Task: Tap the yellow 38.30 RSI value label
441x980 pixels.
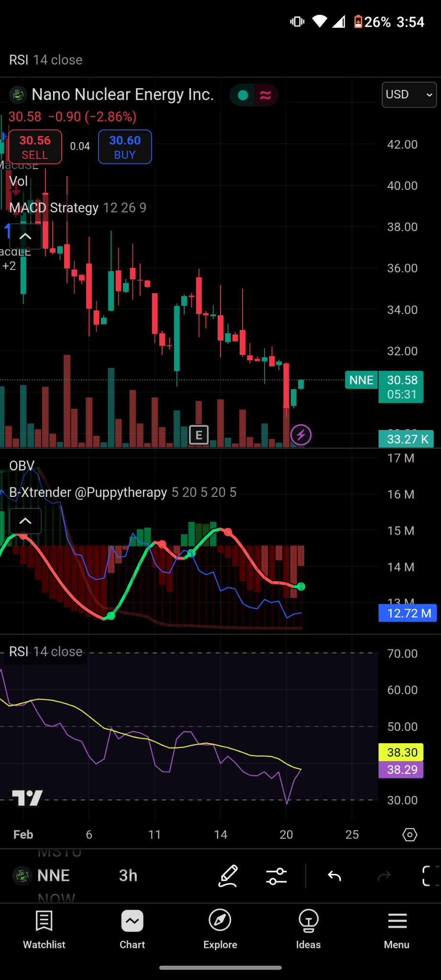Action: click(401, 752)
